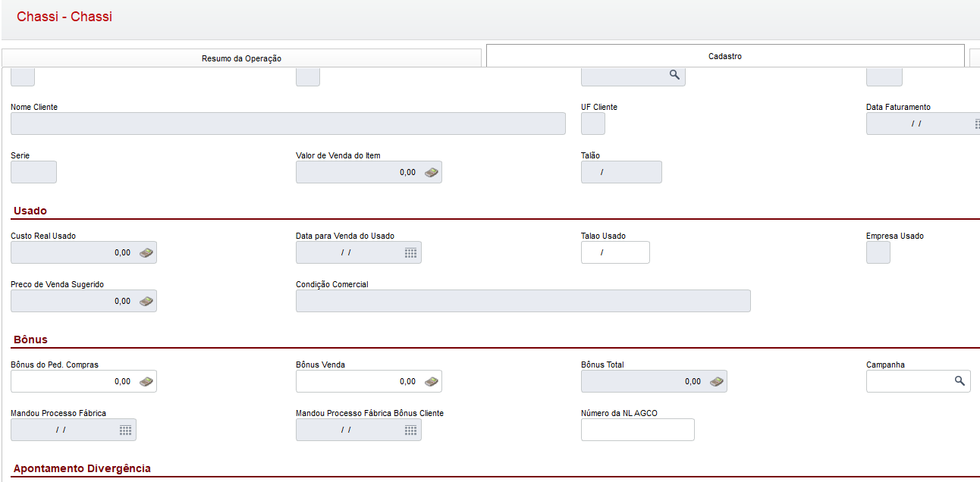Click the 'Chassi - Chassi' page title

pos(64,17)
